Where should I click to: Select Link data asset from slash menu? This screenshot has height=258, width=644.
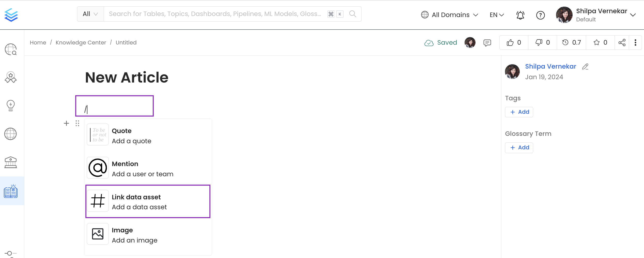click(x=148, y=201)
